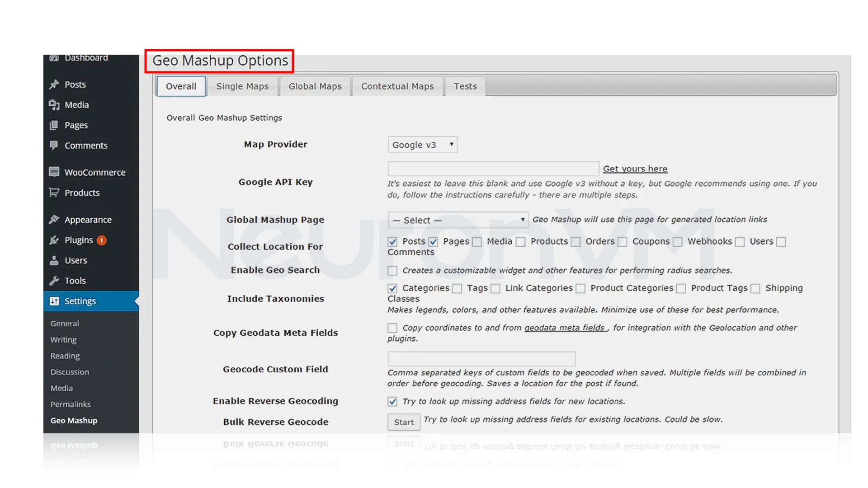This screenshot has width=868, height=488.
Task: Check the Product Tags taxonomy checkbox
Action: point(681,288)
